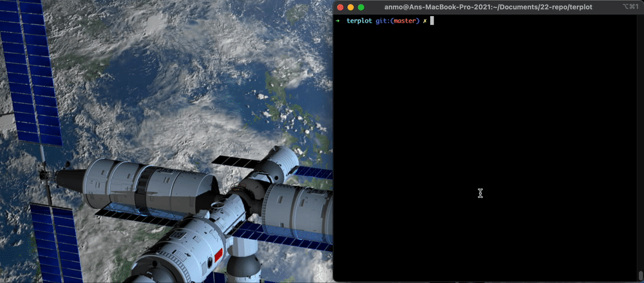644x283 pixels.
Task: Click the terminal cursor block at prompt
Action: pos(432,21)
